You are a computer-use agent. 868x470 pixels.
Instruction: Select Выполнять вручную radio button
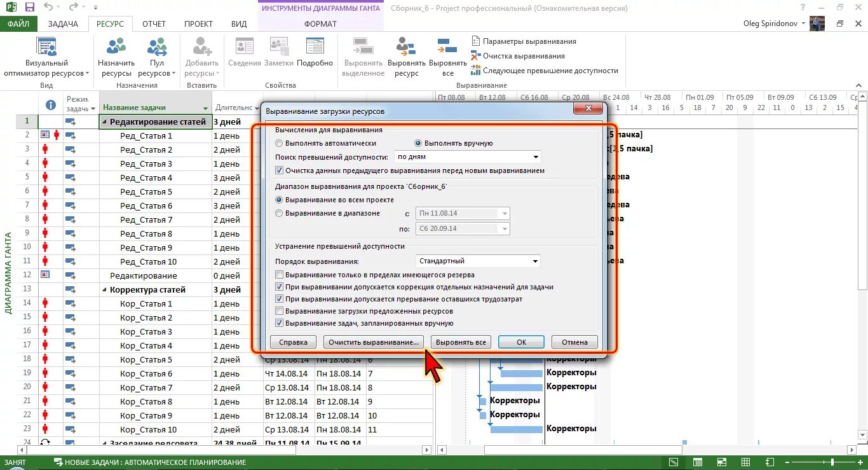coord(418,143)
